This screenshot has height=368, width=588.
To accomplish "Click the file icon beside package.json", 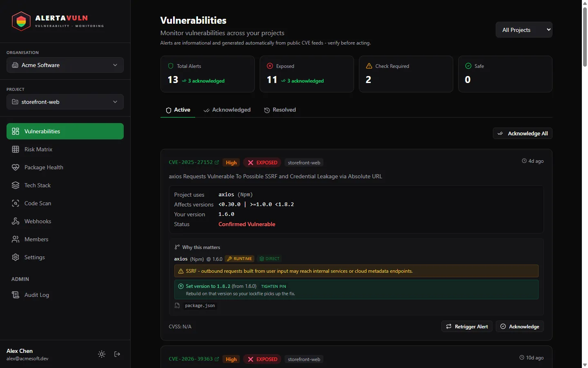I will pyautogui.click(x=177, y=305).
